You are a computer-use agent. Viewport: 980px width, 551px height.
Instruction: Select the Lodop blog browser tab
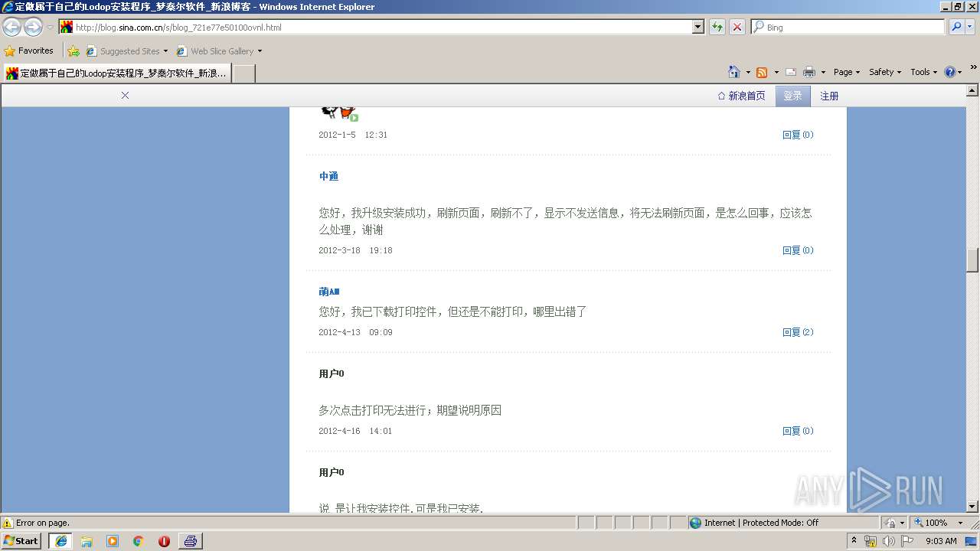[x=116, y=73]
